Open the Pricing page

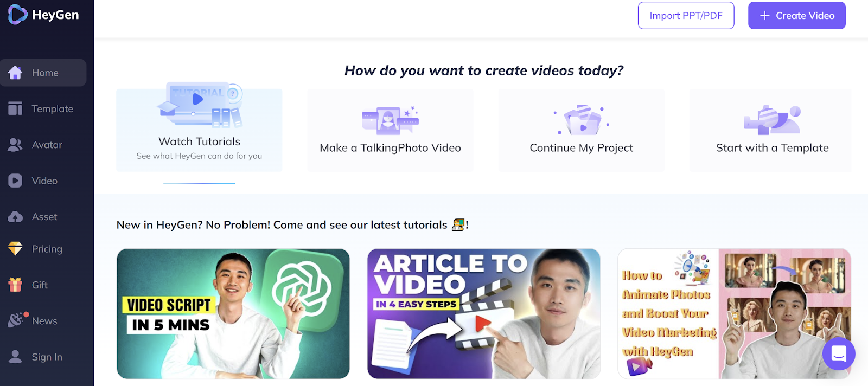pyautogui.click(x=43, y=249)
